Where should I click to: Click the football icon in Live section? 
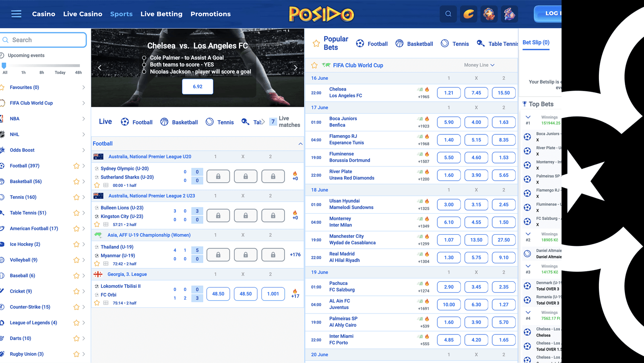point(125,122)
